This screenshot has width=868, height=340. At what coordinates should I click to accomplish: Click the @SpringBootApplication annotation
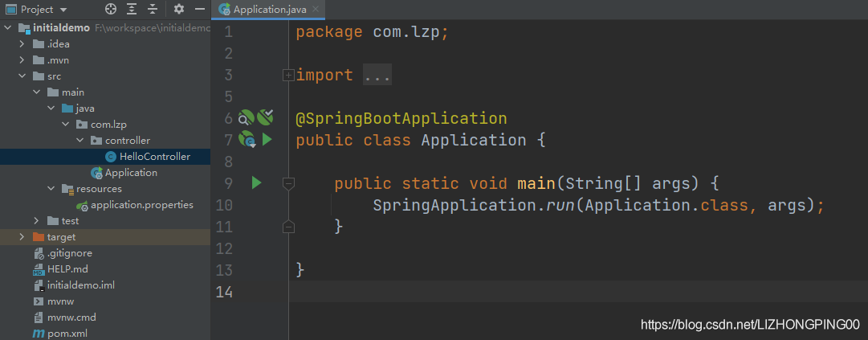coord(401,118)
